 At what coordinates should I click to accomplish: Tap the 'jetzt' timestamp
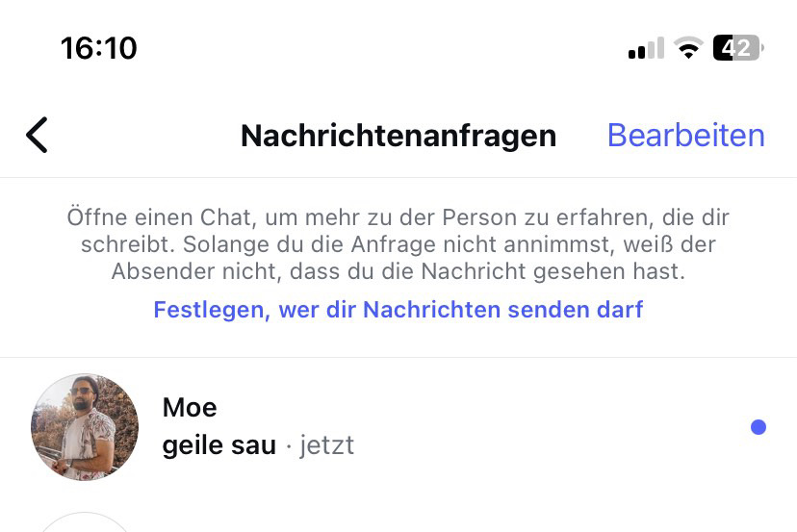click(x=326, y=445)
